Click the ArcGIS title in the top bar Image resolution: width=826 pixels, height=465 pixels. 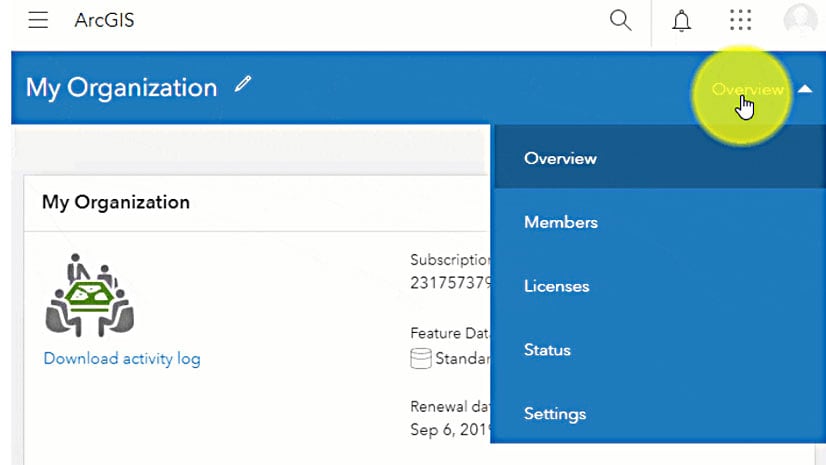(x=105, y=20)
